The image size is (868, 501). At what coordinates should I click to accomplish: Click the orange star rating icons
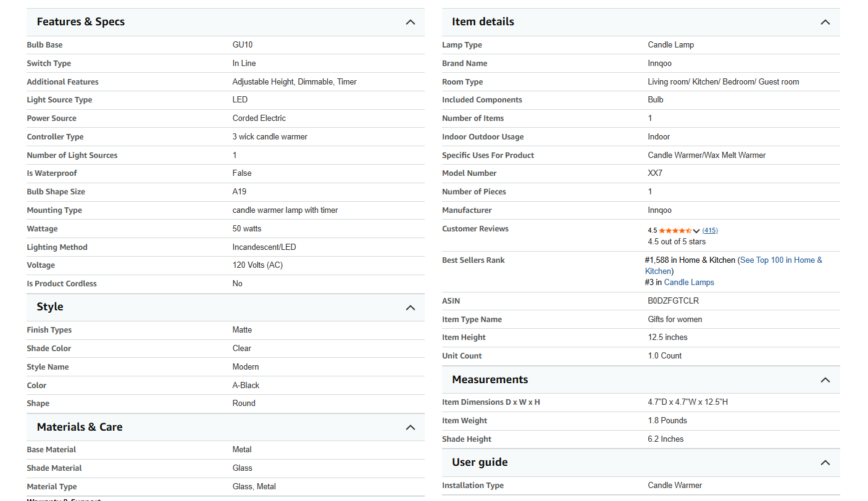pos(675,231)
